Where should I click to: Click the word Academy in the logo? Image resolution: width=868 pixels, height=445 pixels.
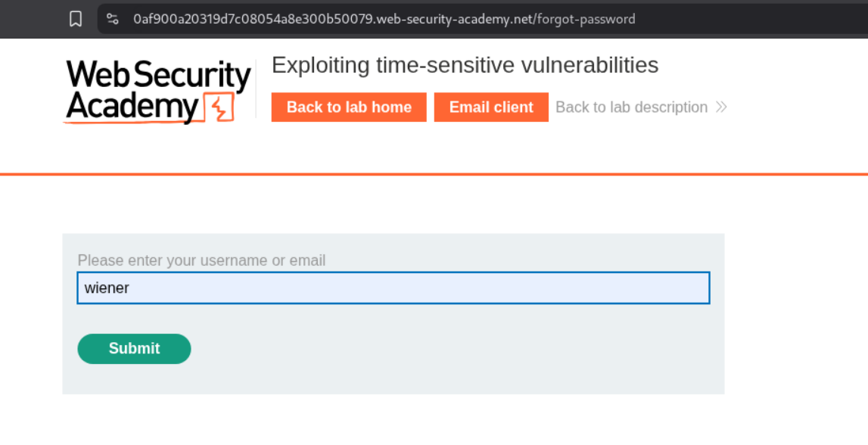[132, 108]
